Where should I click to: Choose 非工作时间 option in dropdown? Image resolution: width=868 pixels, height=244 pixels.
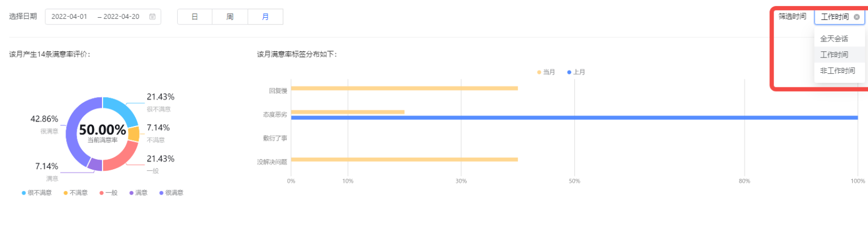[838, 71]
